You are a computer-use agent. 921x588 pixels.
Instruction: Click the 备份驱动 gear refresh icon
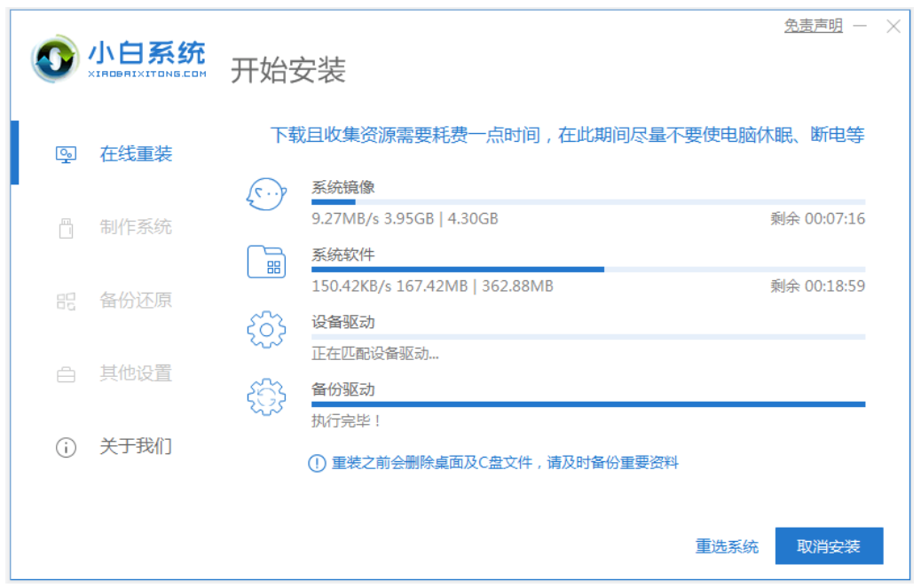click(x=266, y=397)
